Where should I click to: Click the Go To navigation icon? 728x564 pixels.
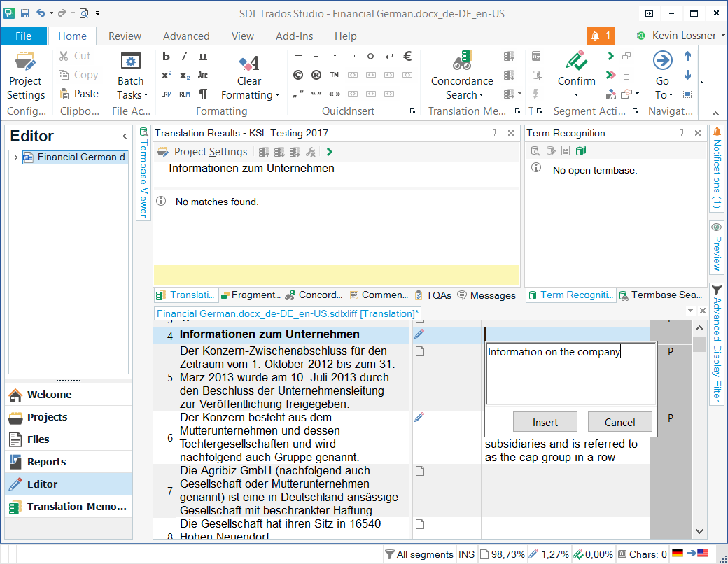point(662,60)
